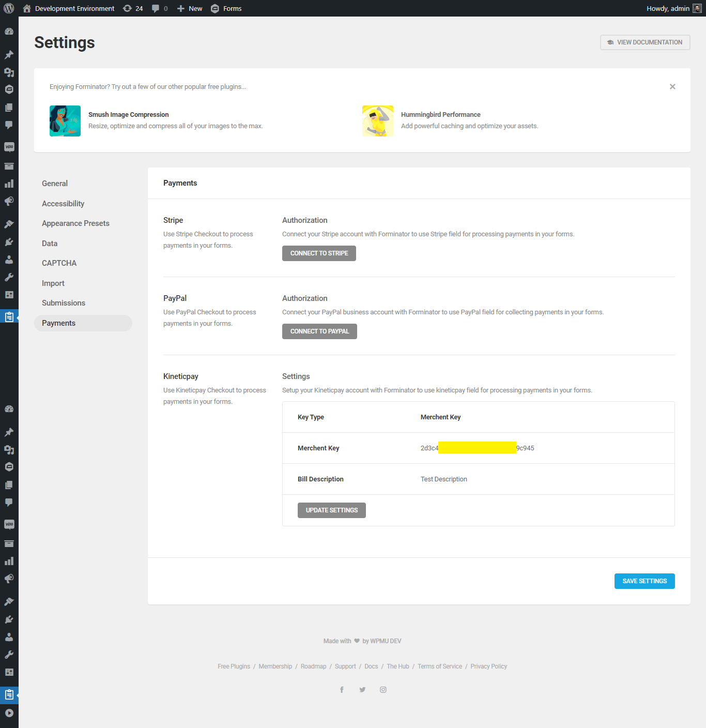
Task: Select the Payments tab in the side list
Action: 83,323
